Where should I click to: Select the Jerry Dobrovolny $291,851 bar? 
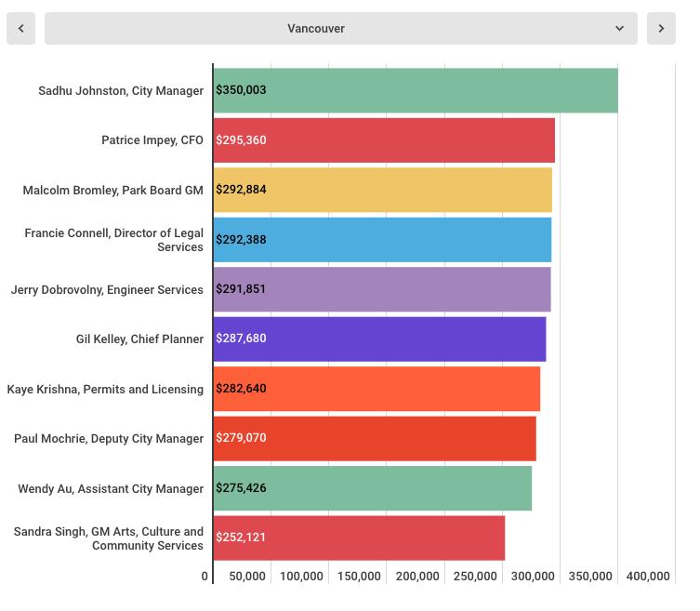(381, 289)
